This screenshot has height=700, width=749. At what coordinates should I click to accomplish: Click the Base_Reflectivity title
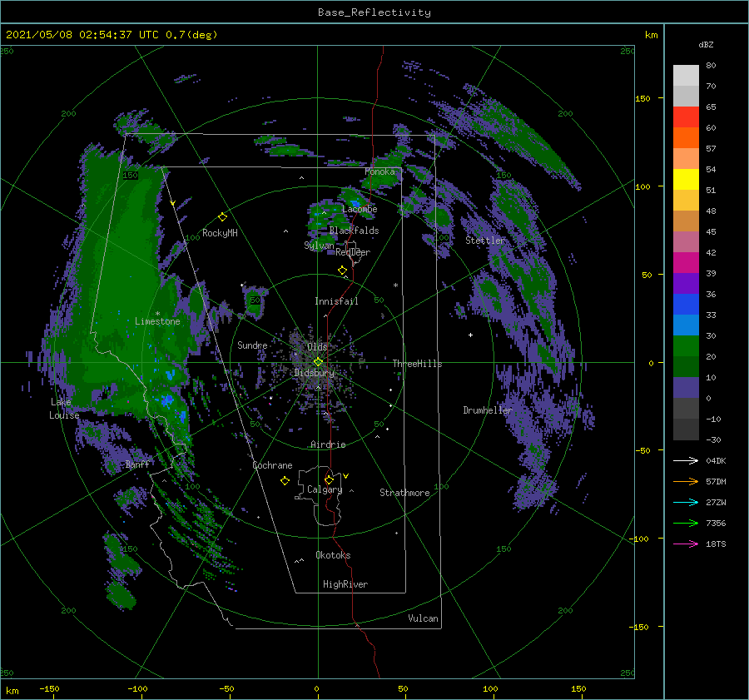tap(374, 12)
